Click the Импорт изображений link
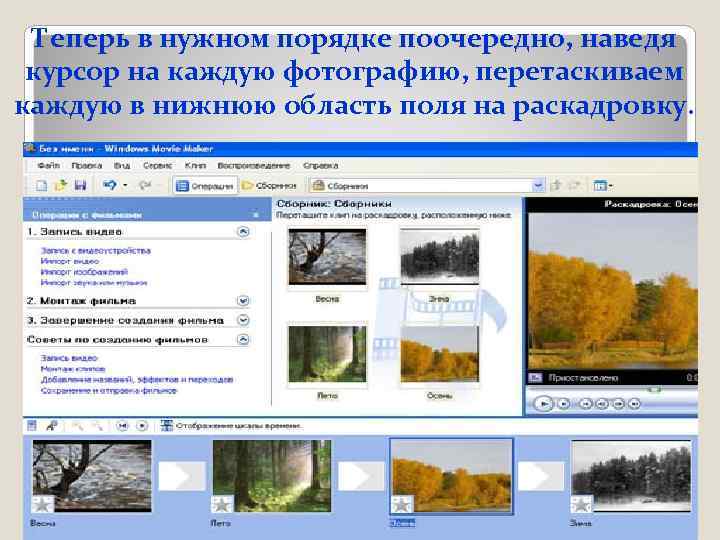 coord(84,272)
